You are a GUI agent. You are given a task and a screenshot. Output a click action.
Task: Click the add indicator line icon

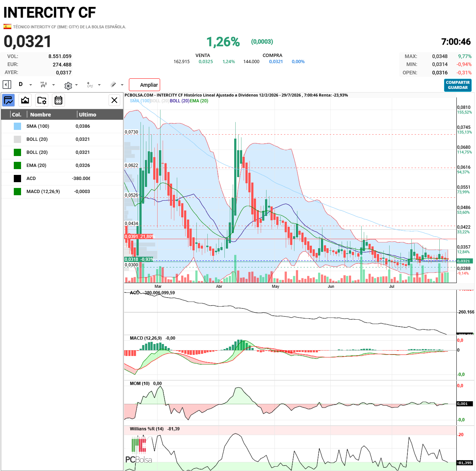(x=90, y=85)
